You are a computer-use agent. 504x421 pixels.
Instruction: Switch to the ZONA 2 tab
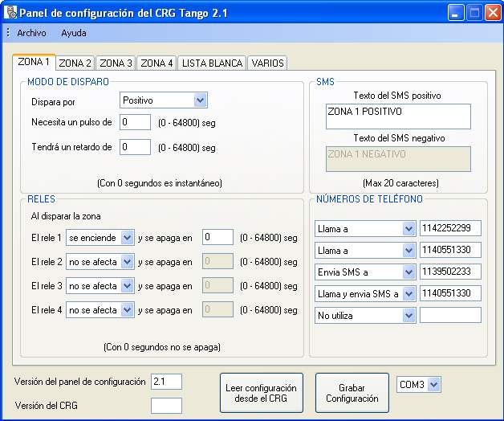[75, 63]
